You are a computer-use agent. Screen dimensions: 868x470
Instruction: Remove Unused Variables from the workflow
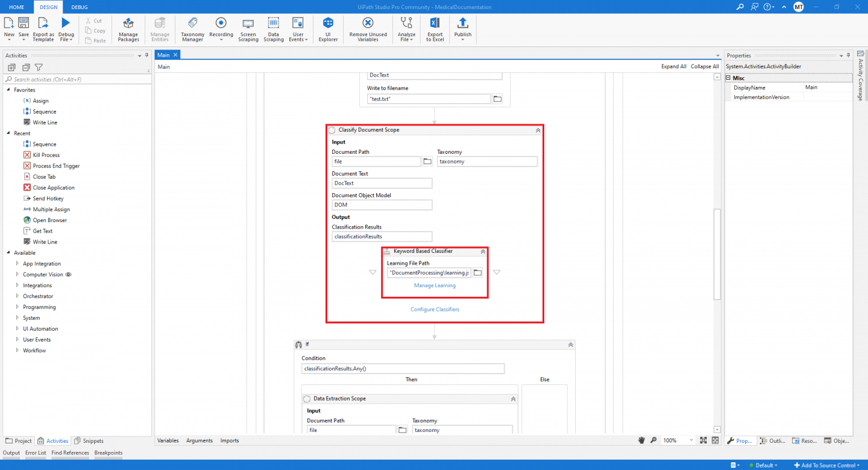click(x=367, y=29)
